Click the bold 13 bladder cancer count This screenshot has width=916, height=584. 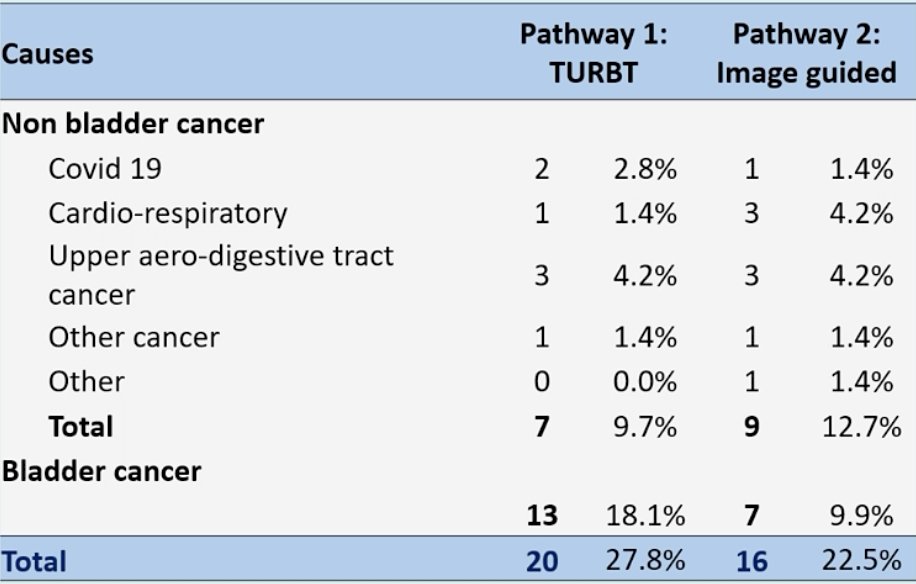[542, 516]
